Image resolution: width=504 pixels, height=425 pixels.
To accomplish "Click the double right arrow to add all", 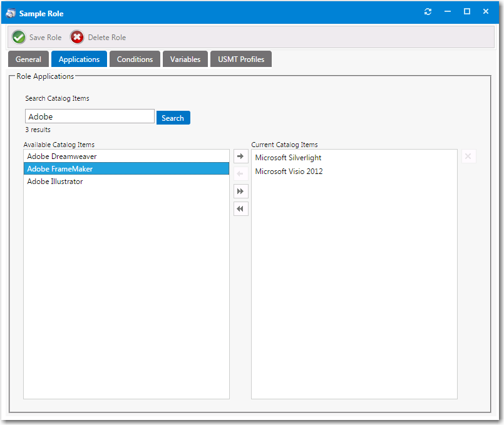I will [x=240, y=191].
